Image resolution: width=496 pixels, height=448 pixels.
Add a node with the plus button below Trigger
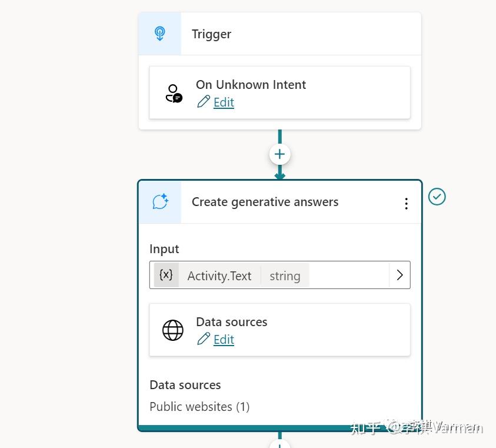(279, 154)
